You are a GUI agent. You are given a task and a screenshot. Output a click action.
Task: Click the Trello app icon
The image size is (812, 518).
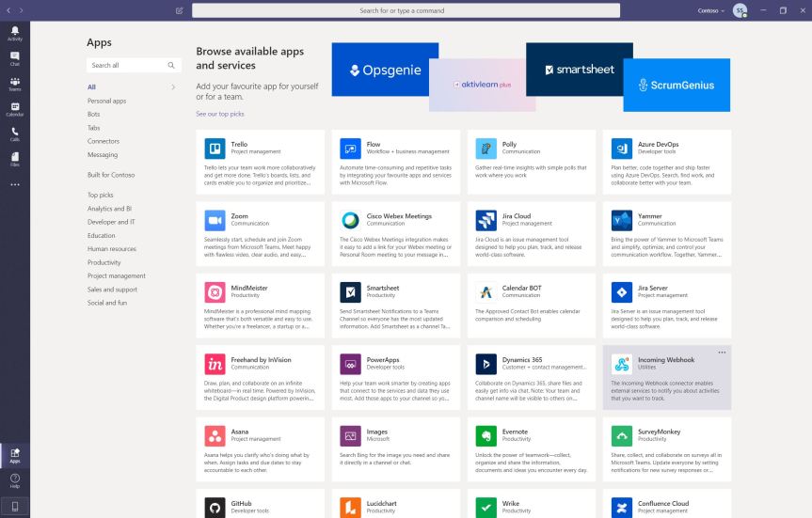215,149
